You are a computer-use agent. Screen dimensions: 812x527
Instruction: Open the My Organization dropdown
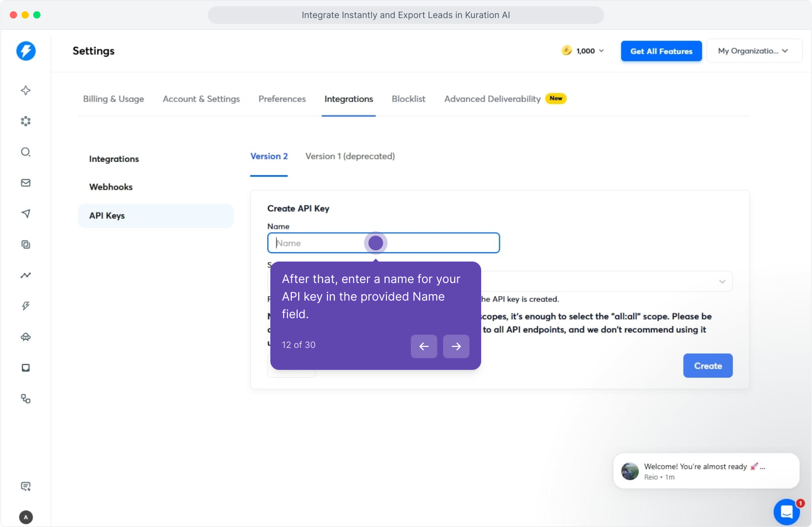[x=754, y=51]
